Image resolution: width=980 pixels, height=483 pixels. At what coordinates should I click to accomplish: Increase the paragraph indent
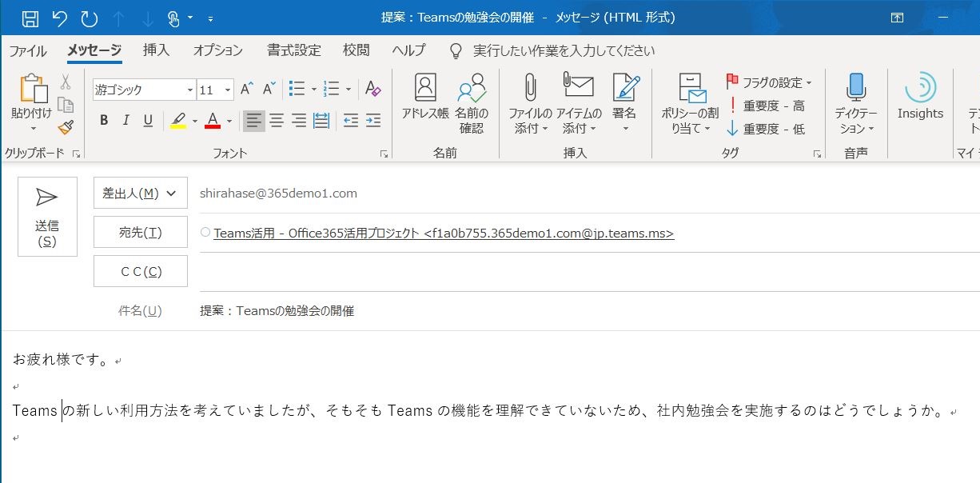point(373,121)
